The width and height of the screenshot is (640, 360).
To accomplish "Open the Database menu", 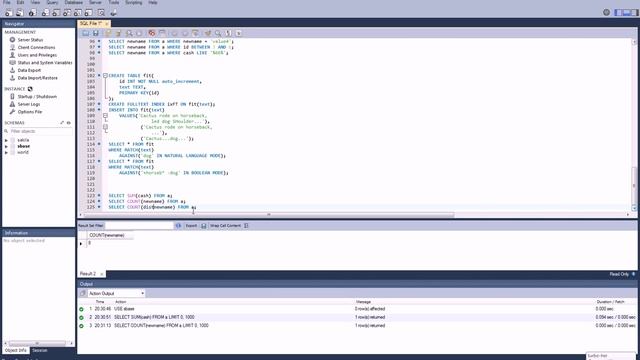I will pyautogui.click(x=73, y=2).
